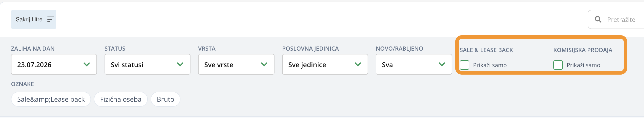Click the Pretražite search field
Image resolution: width=644 pixels, height=118 pixels.
[x=616, y=19]
